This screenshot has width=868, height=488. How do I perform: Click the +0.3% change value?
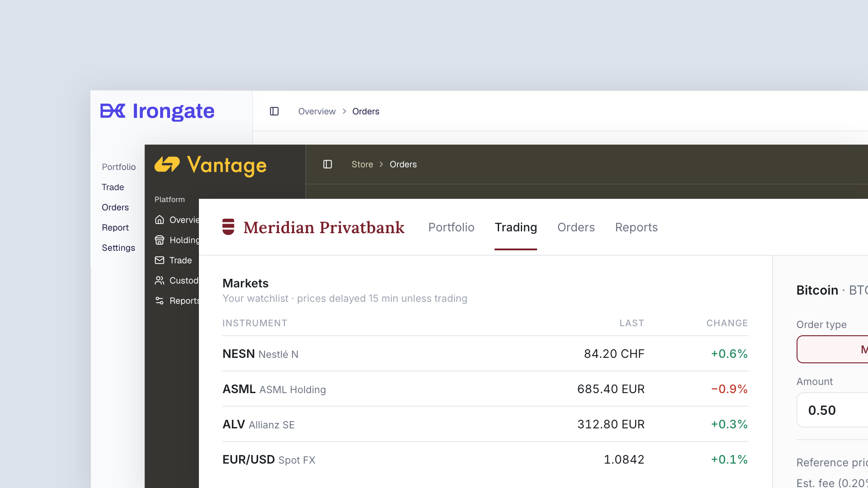pyautogui.click(x=729, y=424)
